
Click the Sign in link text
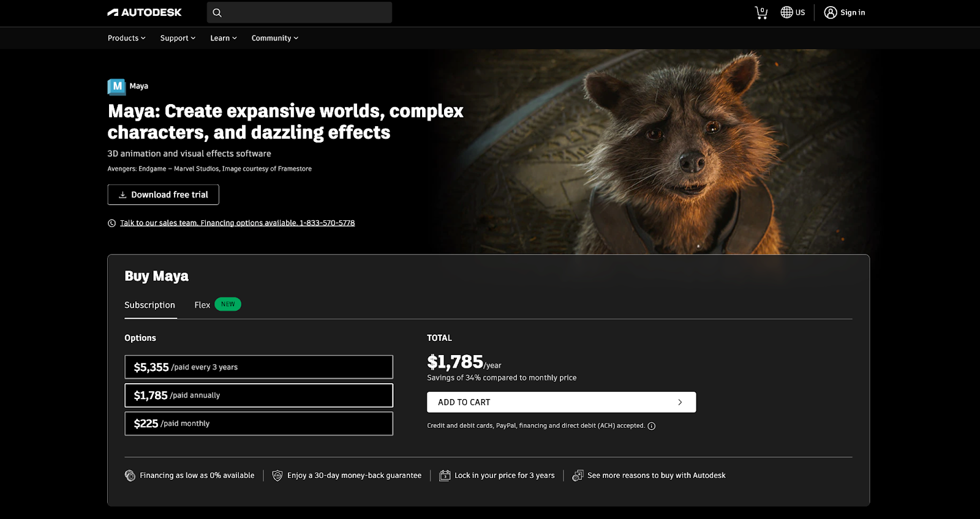click(853, 12)
